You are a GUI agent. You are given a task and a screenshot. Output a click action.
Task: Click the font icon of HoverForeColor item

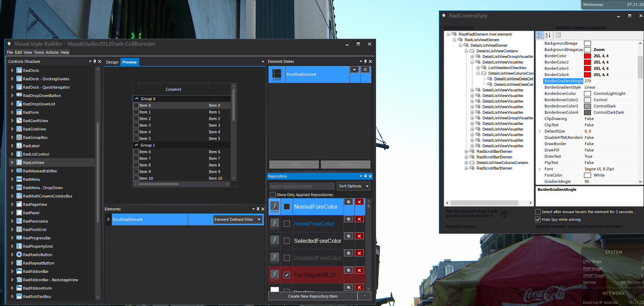[275, 223]
